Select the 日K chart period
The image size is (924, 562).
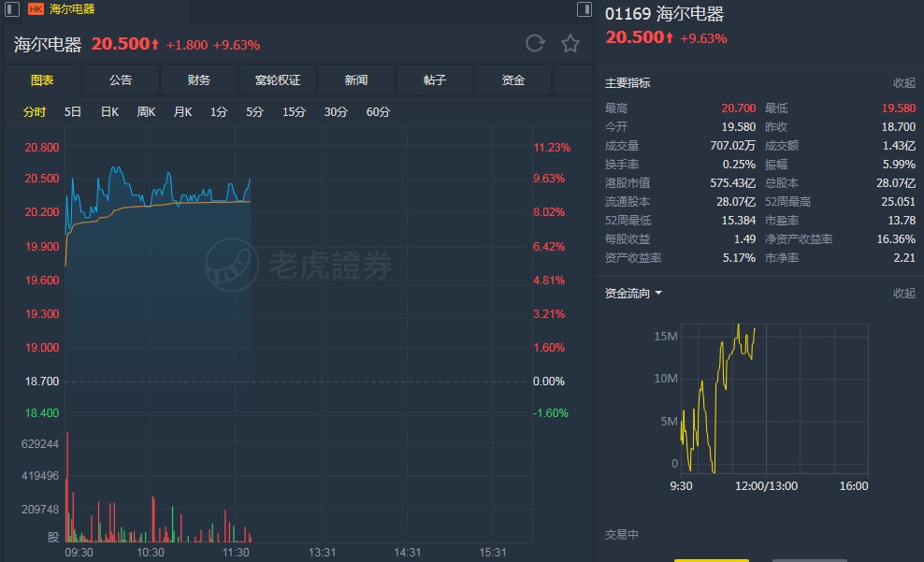(x=109, y=112)
